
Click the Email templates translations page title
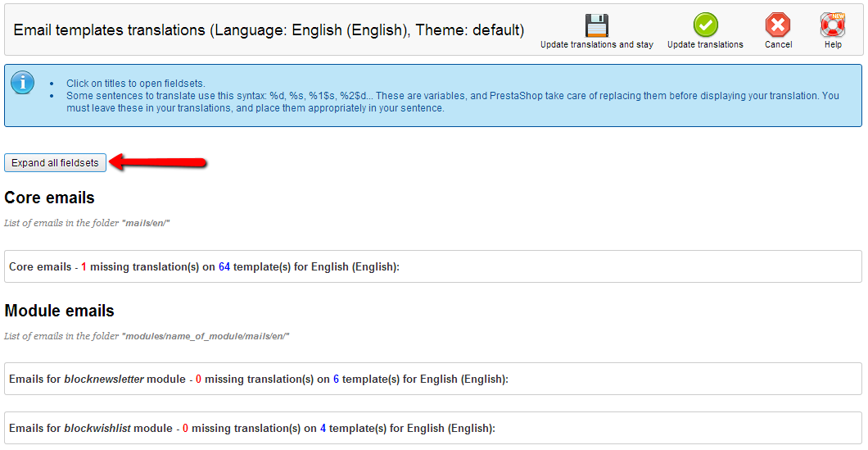[x=269, y=30]
